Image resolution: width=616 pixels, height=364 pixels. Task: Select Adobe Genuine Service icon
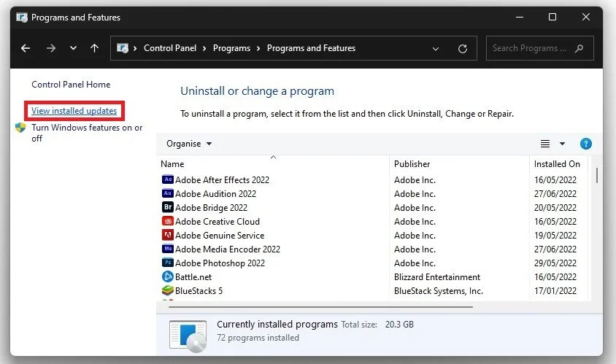click(x=168, y=235)
